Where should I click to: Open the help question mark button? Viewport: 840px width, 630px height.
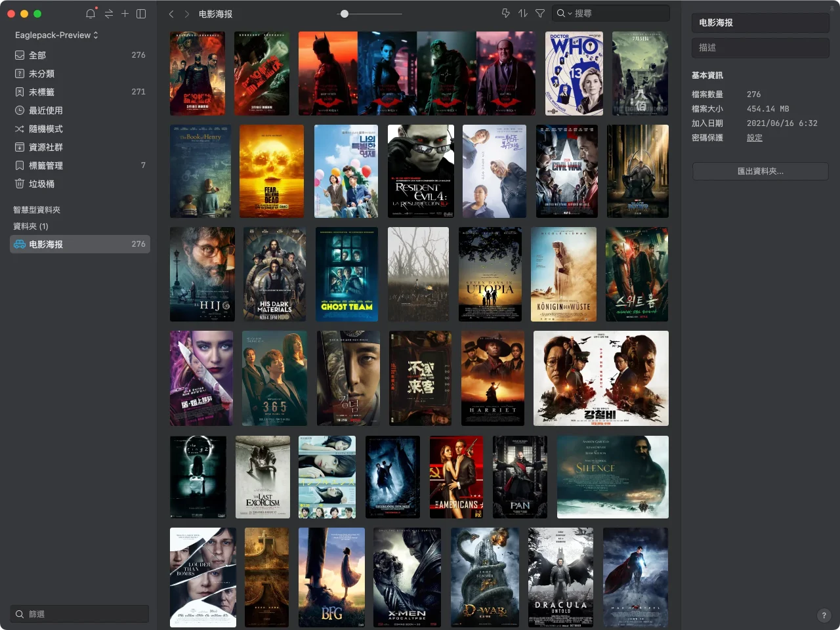(824, 616)
